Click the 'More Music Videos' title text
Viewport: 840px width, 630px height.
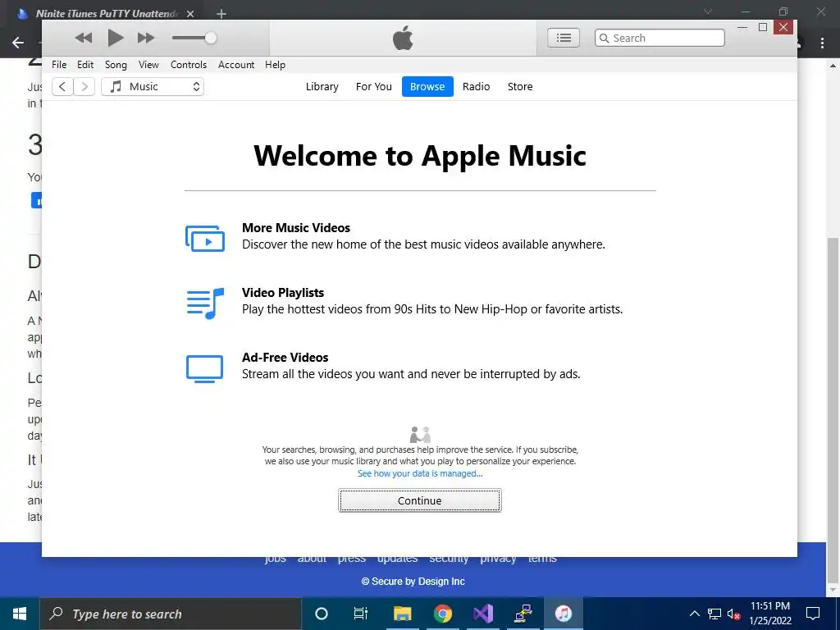pyautogui.click(x=296, y=228)
